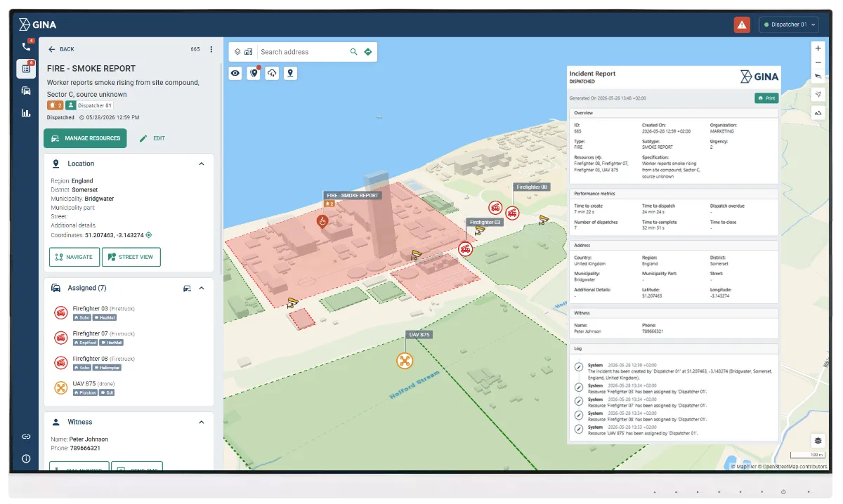The height and width of the screenshot is (504, 843).
Task: Click the NAVIGATE button
Action: [x=74, y=257]
